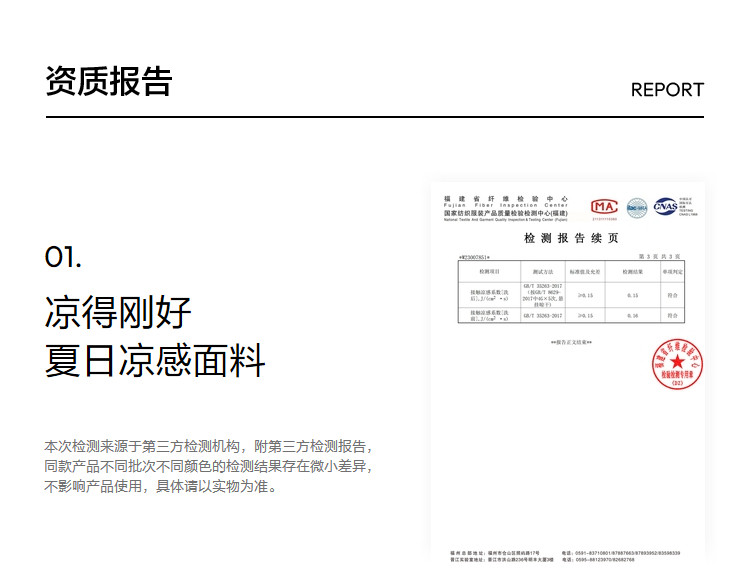Click the 检测报告续页 document title
The height and width of the screenshot is (587, 750).
click(571, 239)
